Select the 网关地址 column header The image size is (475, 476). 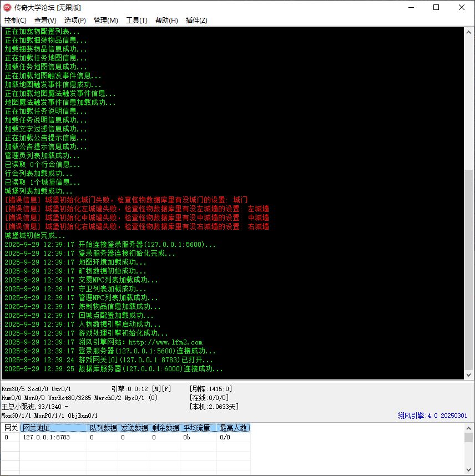pyautogui.click(x=53, y=428)
